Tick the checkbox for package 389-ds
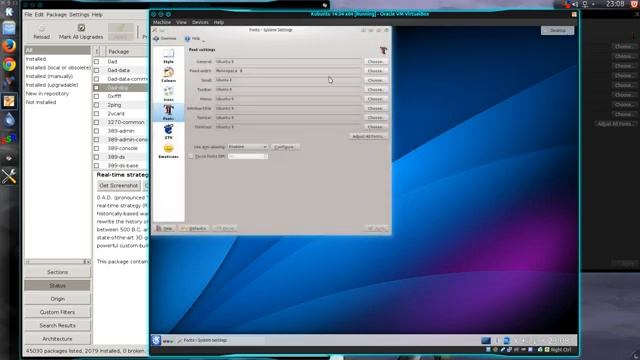 click(x=96, y=157)
